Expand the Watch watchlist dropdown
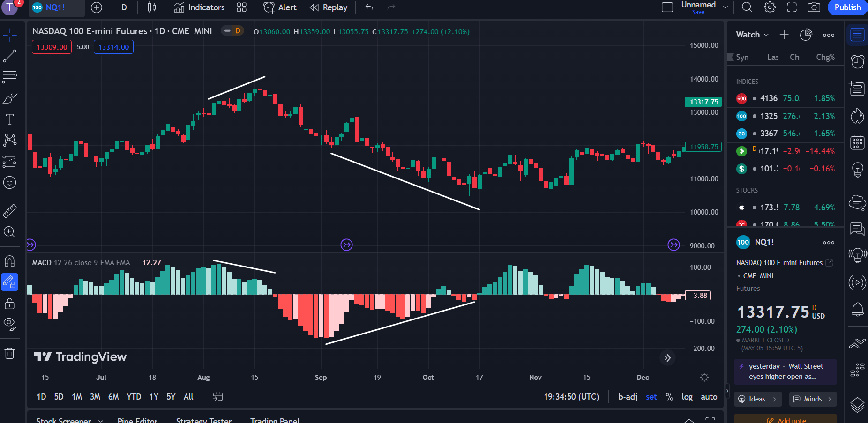 coord(751,35)
